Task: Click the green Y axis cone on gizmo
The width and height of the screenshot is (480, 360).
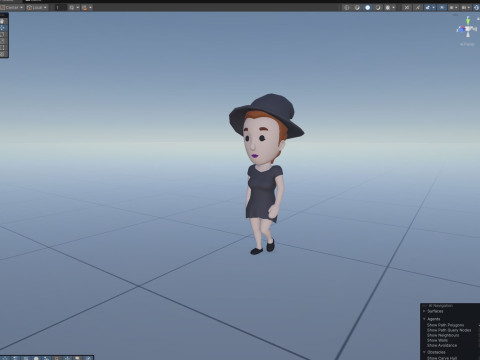Action: [x=468, y=21]
